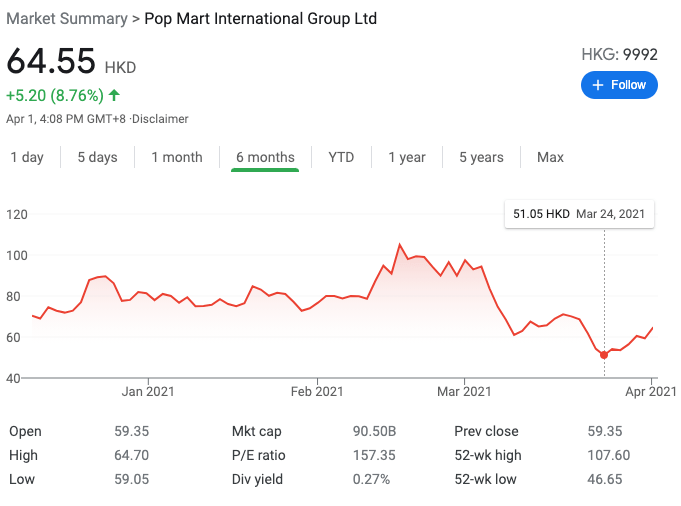Show the YTD chart range
The height and width of the screenshot is (506, 681).
coord(341,157)
